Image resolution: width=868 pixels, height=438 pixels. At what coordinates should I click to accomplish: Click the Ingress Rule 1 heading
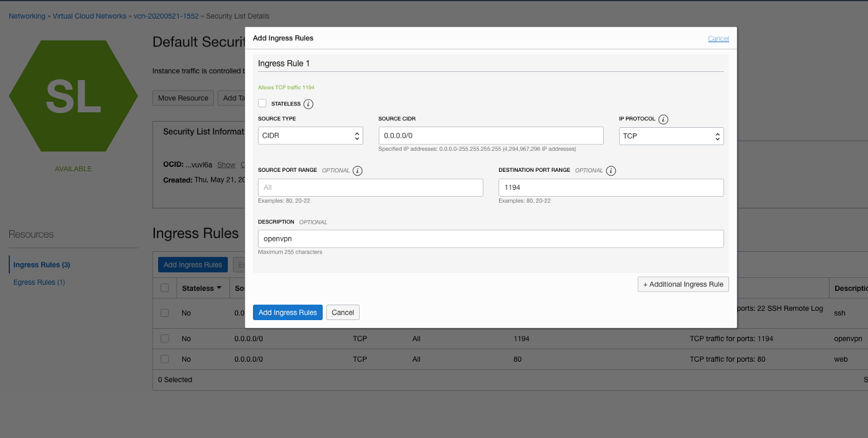coord(284,63)
